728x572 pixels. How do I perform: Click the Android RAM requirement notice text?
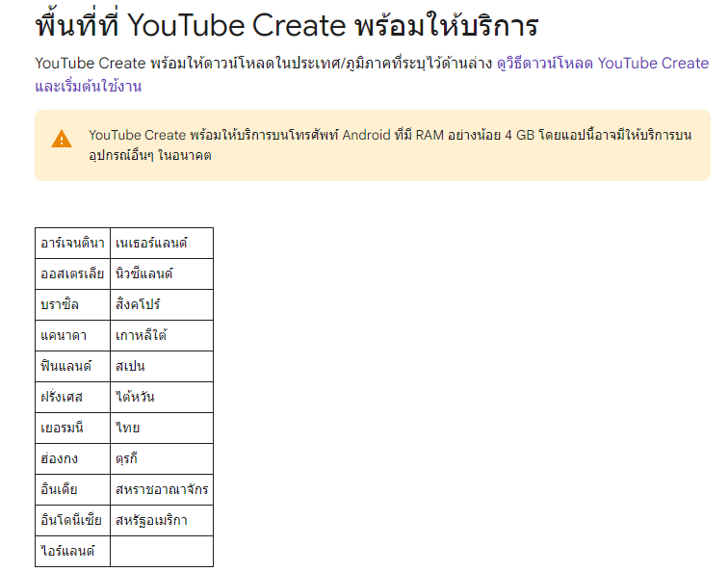(390, 144)
